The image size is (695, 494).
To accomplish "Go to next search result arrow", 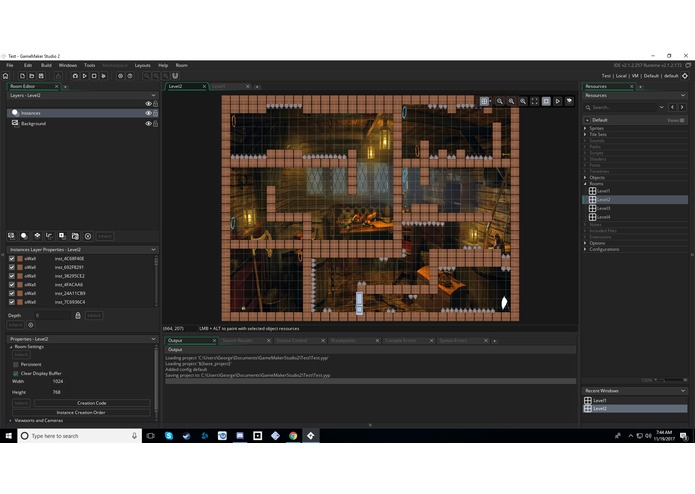I will coord(682,107).
